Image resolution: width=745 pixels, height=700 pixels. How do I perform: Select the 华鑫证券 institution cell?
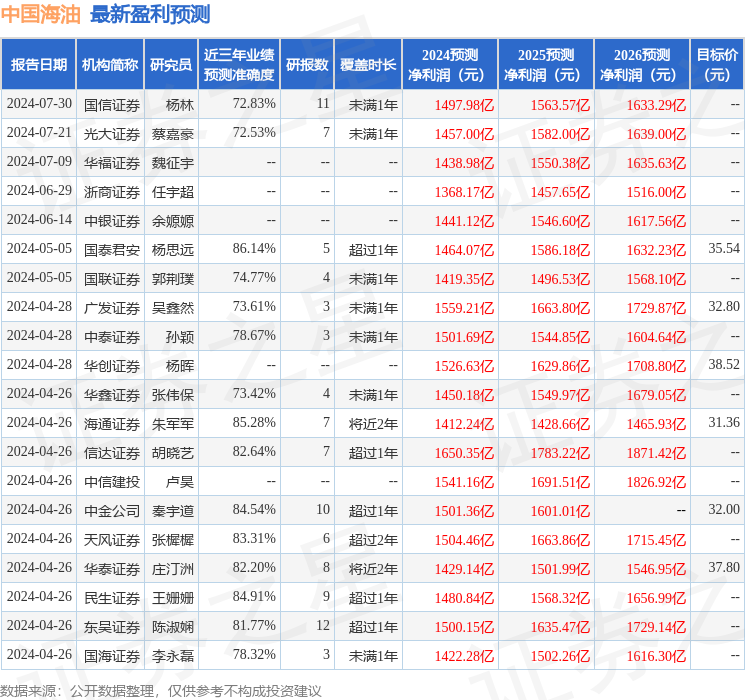coord(112,394)
